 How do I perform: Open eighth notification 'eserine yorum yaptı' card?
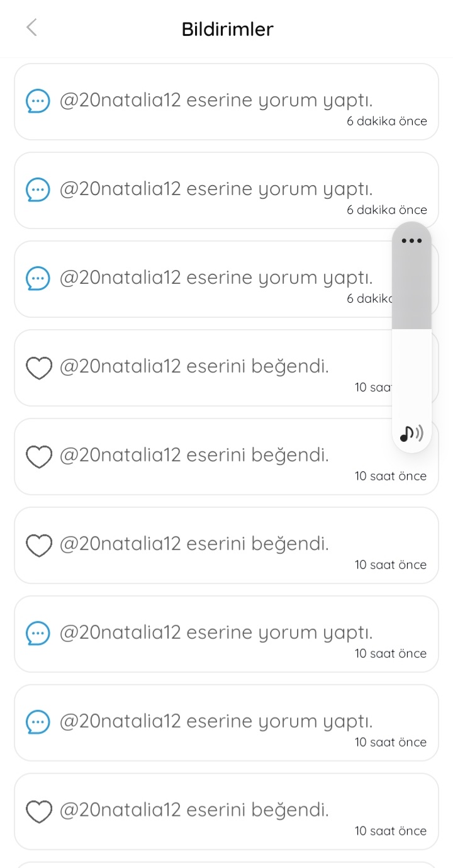pos(226,723)
